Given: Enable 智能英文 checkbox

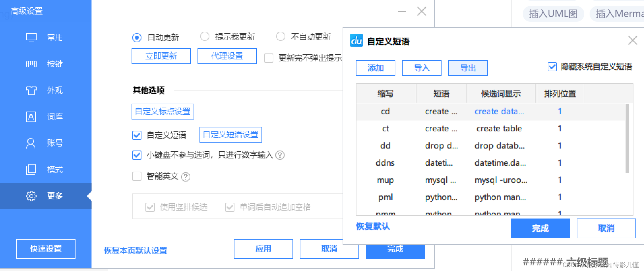Looking at the screenshot, I should [x=137, y=176].
